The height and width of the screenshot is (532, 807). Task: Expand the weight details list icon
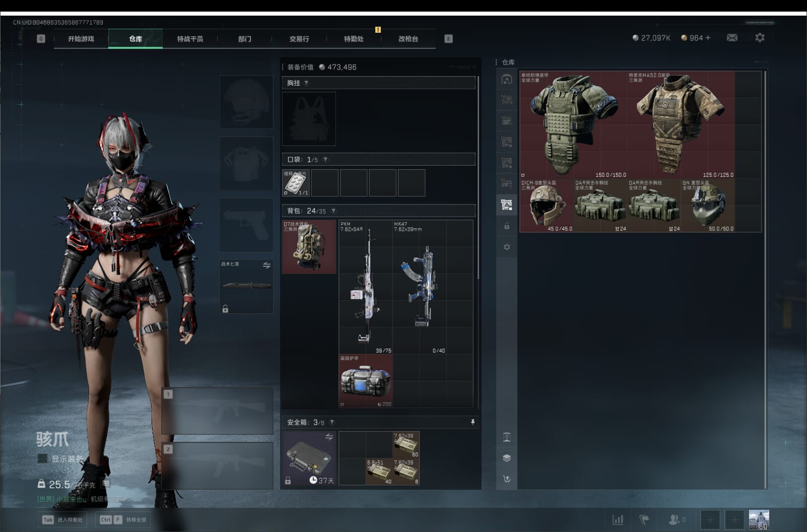106,484
